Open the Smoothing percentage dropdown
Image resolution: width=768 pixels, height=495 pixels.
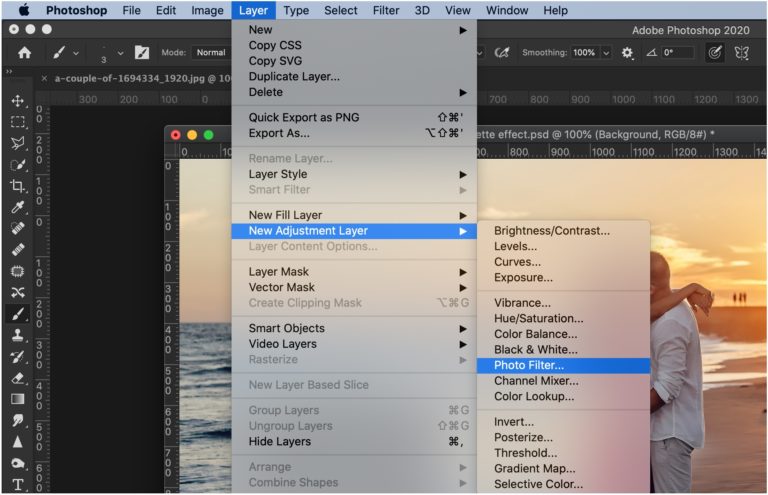coord(605,53)
